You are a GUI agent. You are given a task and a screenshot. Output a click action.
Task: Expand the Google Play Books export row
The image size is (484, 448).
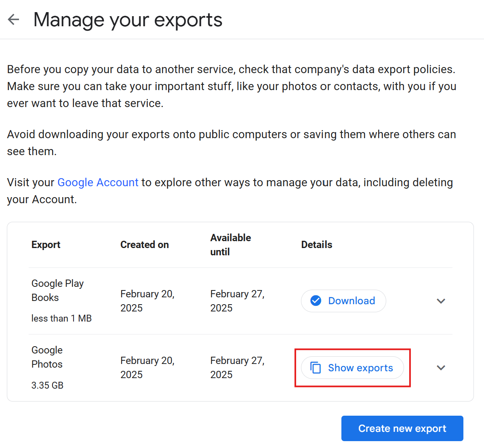click(441, 301)
